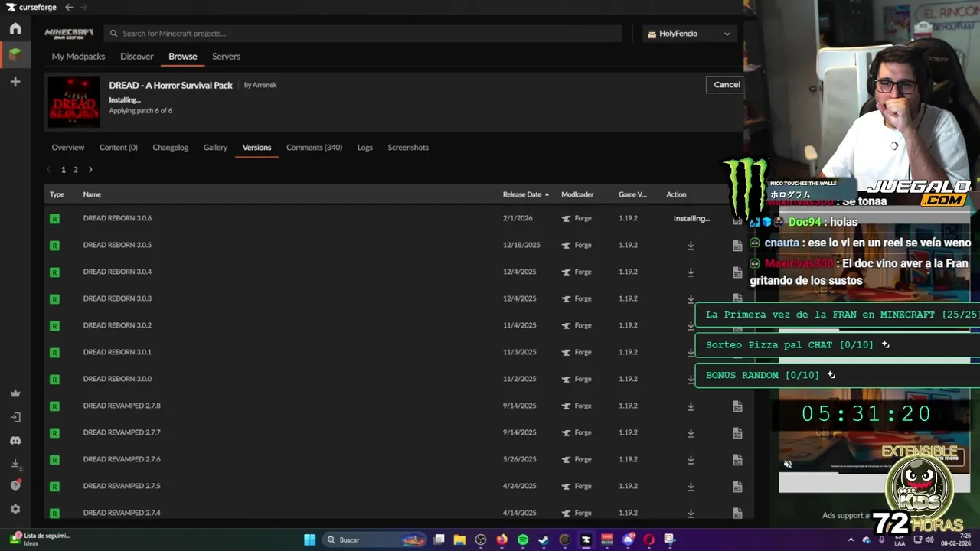This screenshot has height=551, width=980.
Task: Click the Minecraft Java Edition logo
Action: pos(69,34)
